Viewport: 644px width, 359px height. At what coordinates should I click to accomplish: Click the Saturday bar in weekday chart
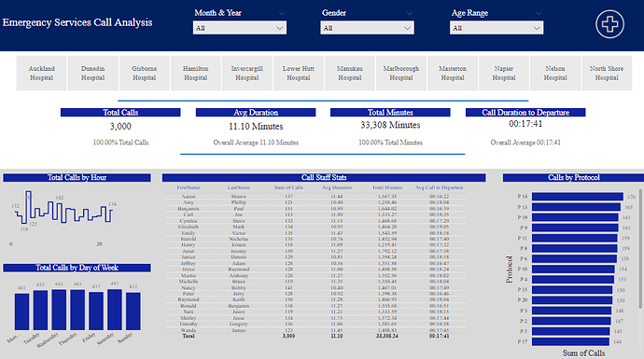[x=115, y=310]
